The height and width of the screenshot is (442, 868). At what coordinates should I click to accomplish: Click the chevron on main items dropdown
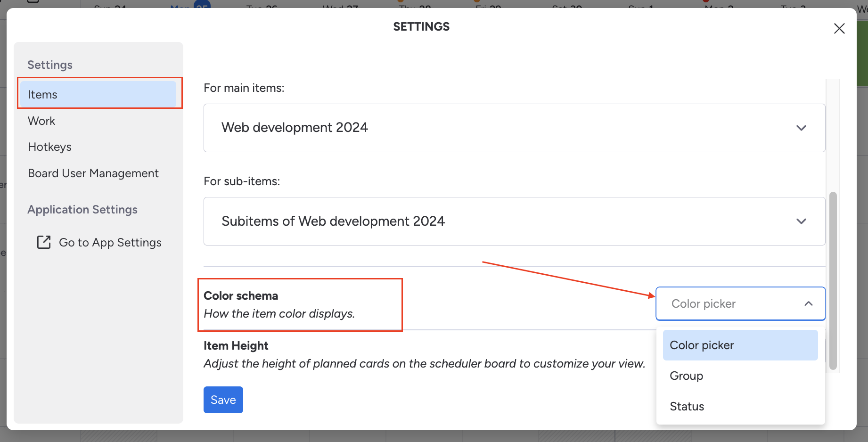(x=801, y=128)
